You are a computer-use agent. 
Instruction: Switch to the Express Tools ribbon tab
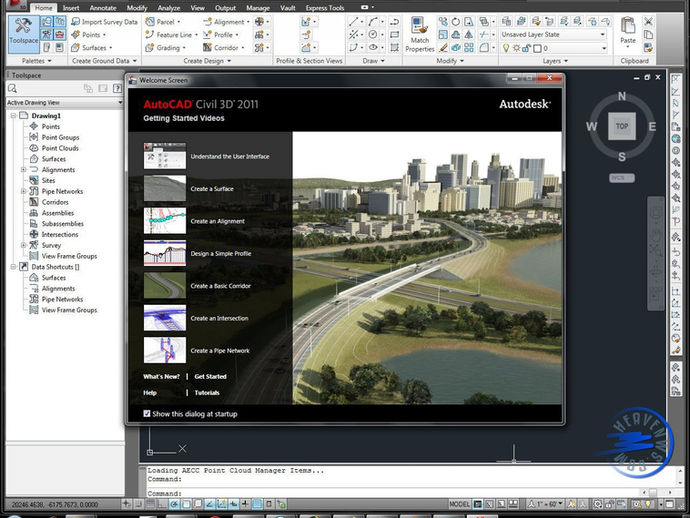325,8
